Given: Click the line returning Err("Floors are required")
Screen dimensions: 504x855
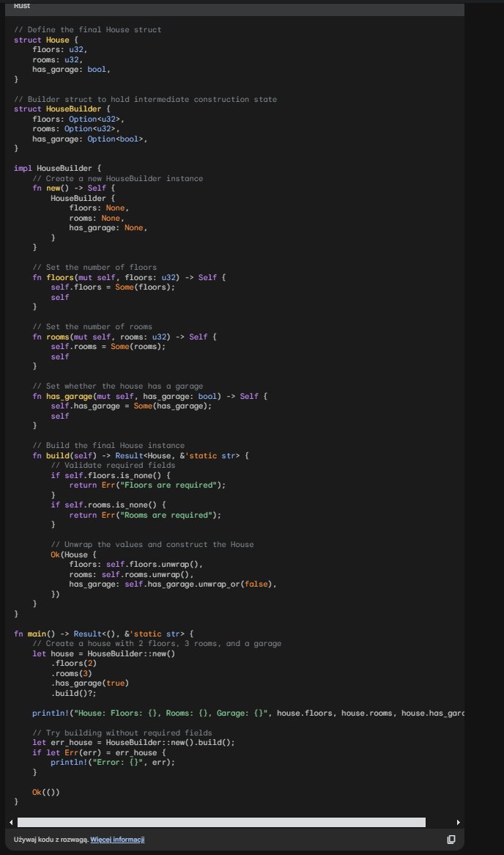Looking at the screenshot, I should pyautogui.click(x=148, y=485).
